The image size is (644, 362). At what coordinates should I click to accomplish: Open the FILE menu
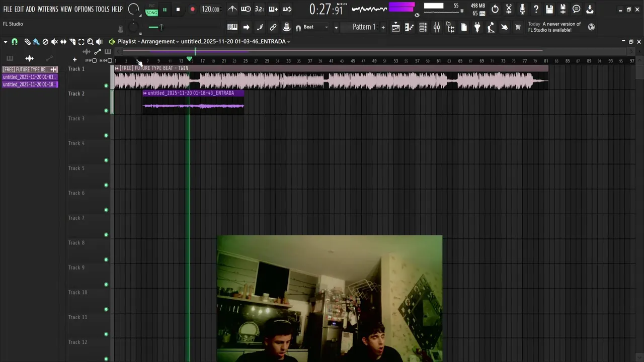8,9
